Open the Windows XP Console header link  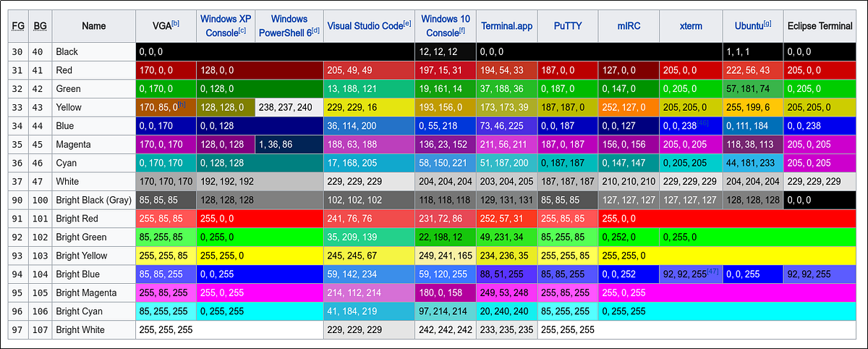pyautogui.click(x=225, y=26)
